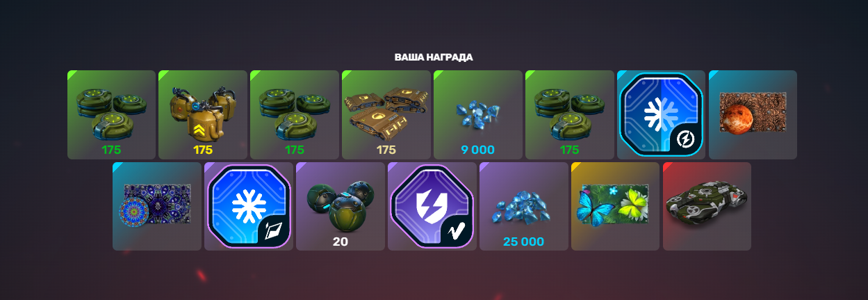Select the yellow speed boost canisters reward
This screenshot has width=868, height=300.
click(x=203, y=115)
